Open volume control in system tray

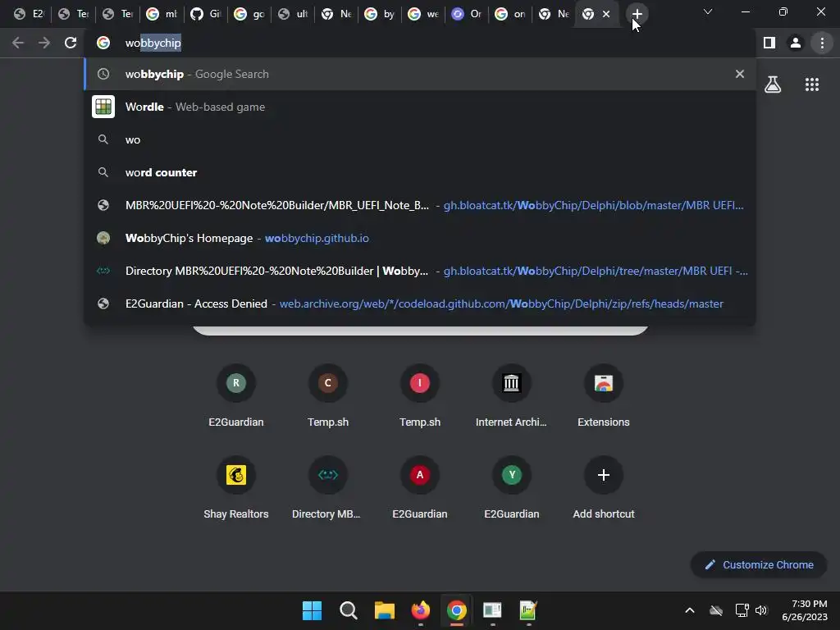[761, 610]
